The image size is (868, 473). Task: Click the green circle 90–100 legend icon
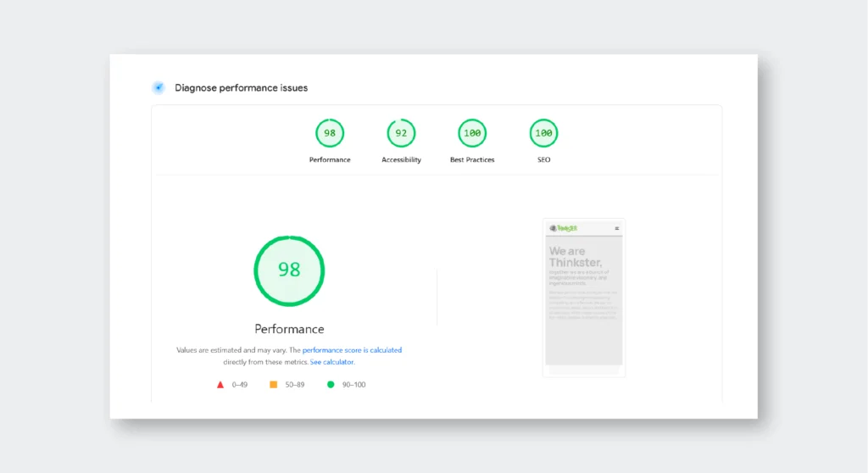[331, 385]
